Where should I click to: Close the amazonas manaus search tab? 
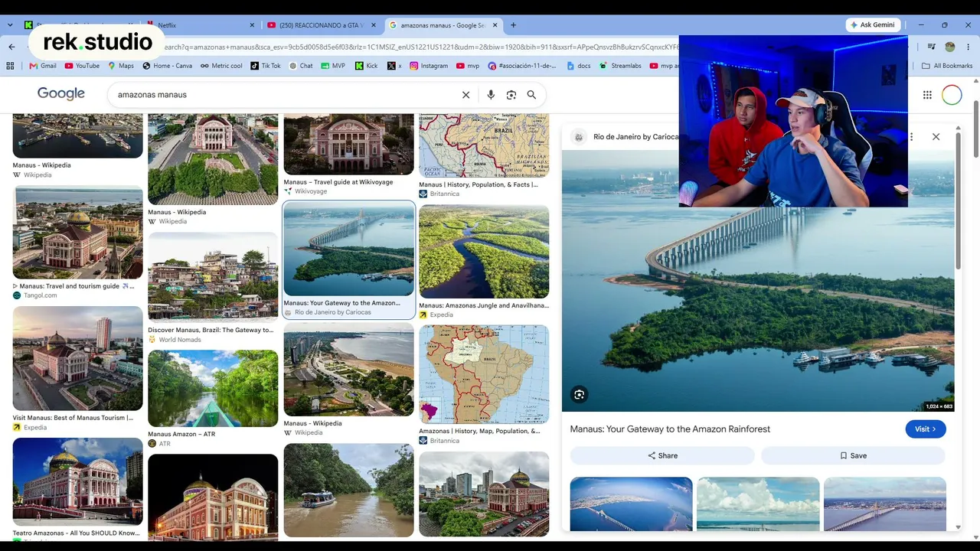[x=495, y=25]
